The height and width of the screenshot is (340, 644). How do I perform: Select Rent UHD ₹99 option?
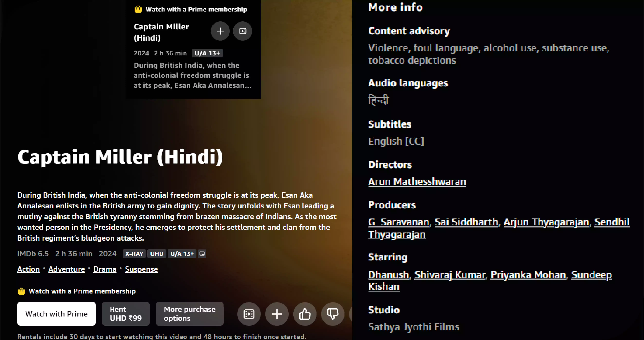[x=125, y=313]
